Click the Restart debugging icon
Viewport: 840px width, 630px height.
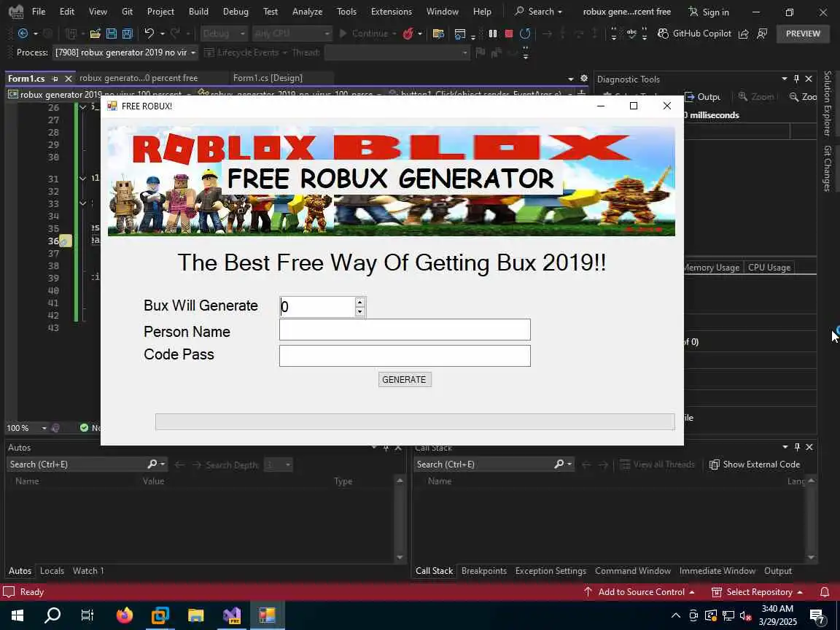click(x=525, y=34)
